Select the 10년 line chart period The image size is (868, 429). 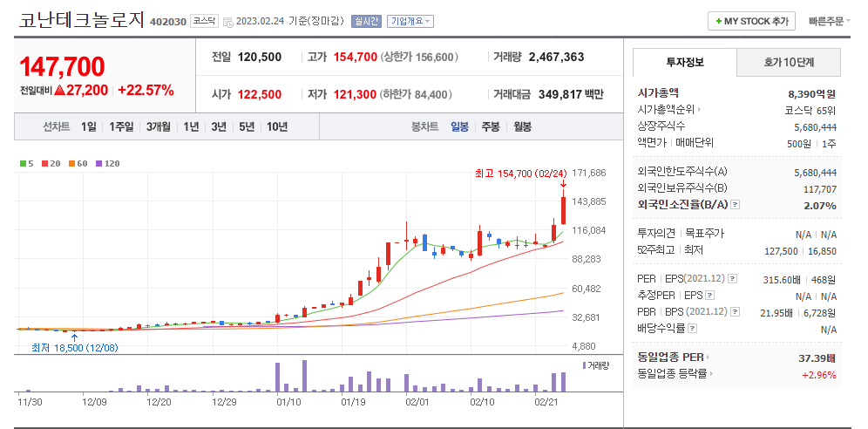coord(277,126)
